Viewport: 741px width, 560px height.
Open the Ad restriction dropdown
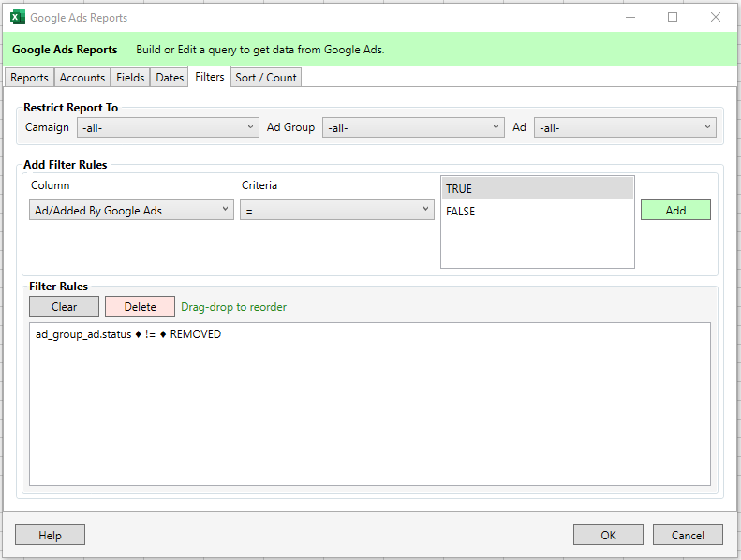[625, 127]
